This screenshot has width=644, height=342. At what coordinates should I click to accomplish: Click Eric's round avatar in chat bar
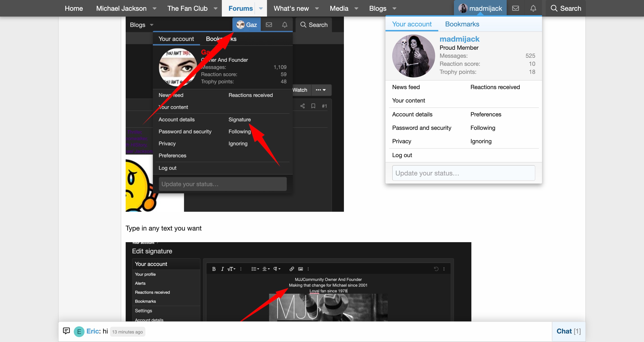(79, 331)
